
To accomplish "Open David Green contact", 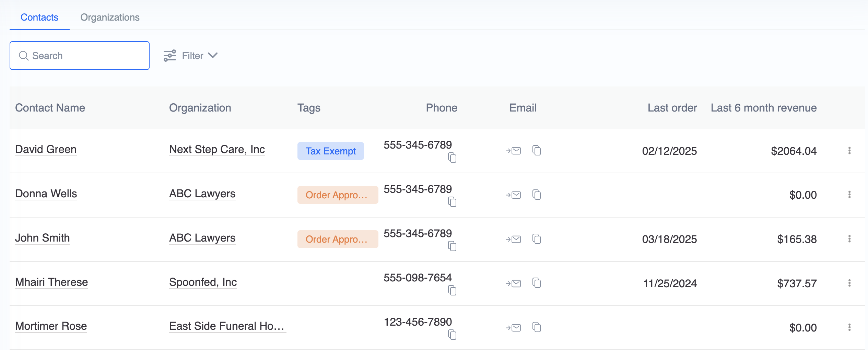I will [46, 149].
